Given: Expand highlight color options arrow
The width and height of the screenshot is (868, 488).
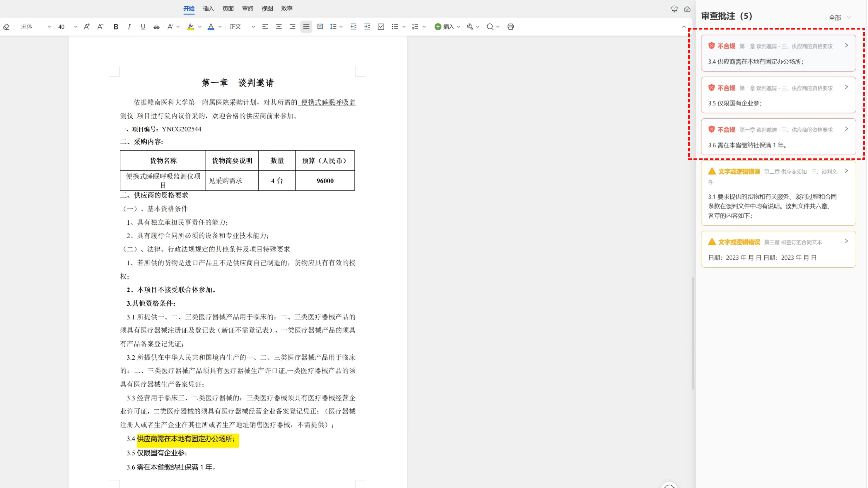Looking at the screenshot, I should (x=200, y=27).
